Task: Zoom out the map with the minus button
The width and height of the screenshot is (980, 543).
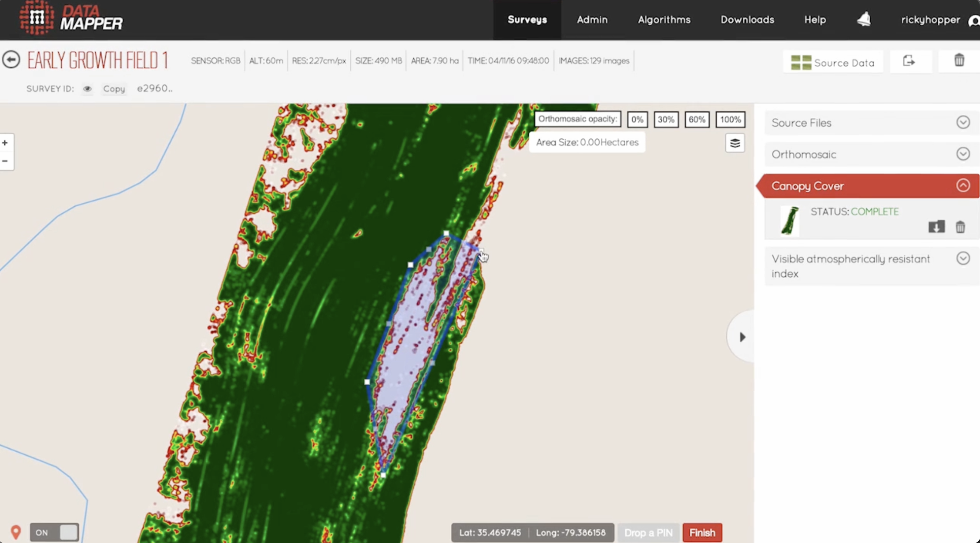Action: (5, 161)
